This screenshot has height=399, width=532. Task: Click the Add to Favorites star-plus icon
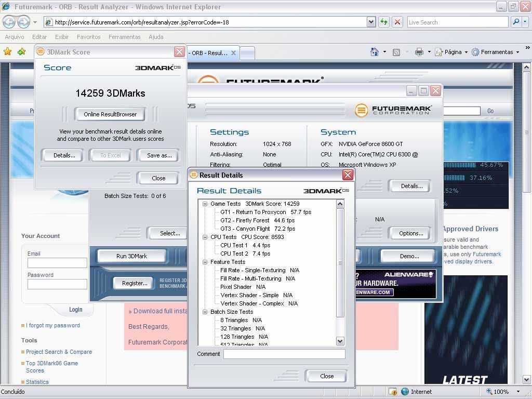coord(22,51)
